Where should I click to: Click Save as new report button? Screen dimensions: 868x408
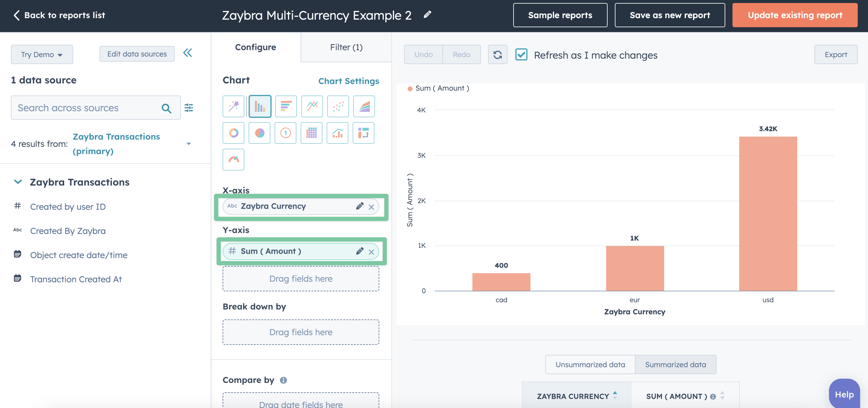tap(670, 15)
